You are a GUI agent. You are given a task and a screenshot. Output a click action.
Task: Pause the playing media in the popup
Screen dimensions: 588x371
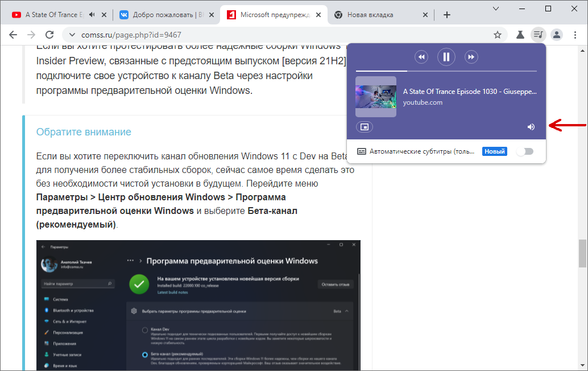(446, 57)
